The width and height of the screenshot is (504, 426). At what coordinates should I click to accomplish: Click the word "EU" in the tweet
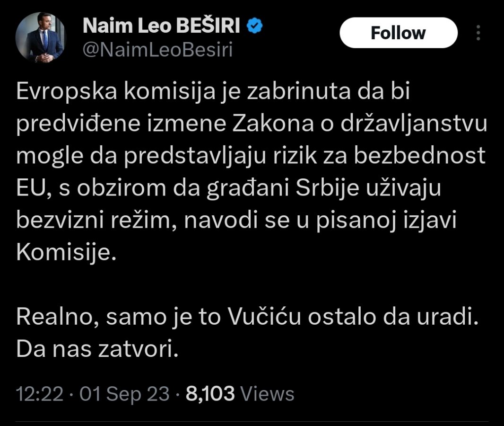coord(31,188)
